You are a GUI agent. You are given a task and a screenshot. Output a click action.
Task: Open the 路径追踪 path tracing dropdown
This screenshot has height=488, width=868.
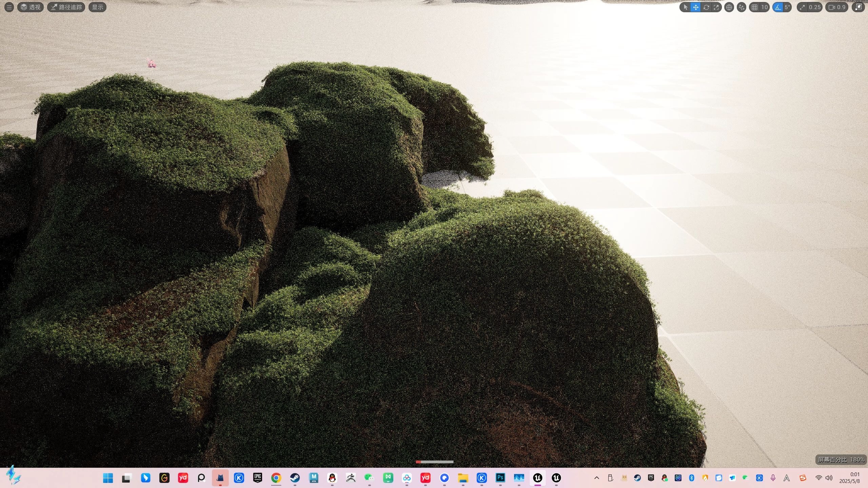(66, 7)
